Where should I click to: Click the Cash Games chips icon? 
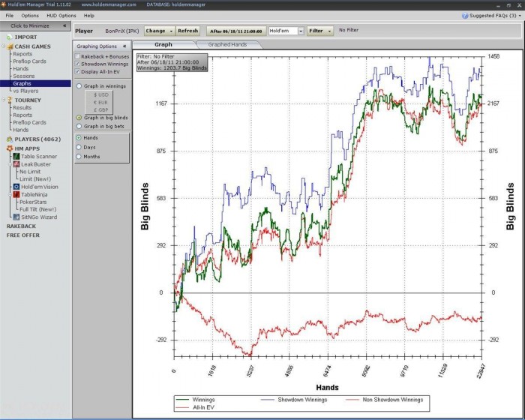[9, 46]
